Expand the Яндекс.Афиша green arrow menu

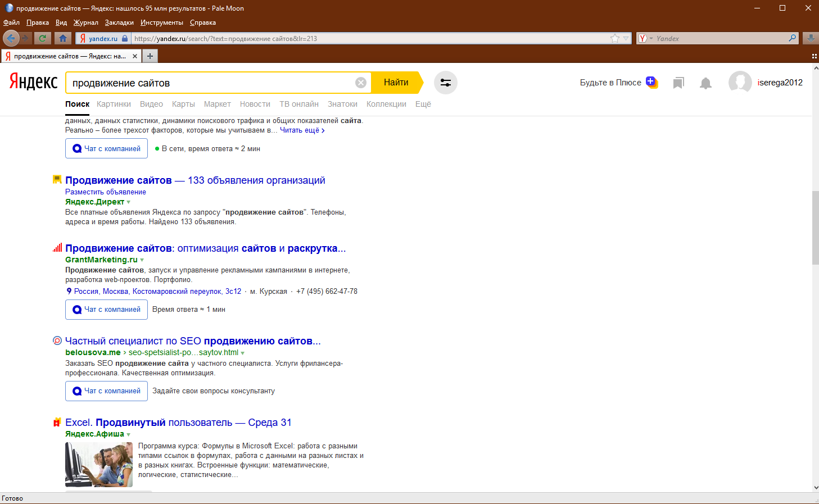pos(129,434)
